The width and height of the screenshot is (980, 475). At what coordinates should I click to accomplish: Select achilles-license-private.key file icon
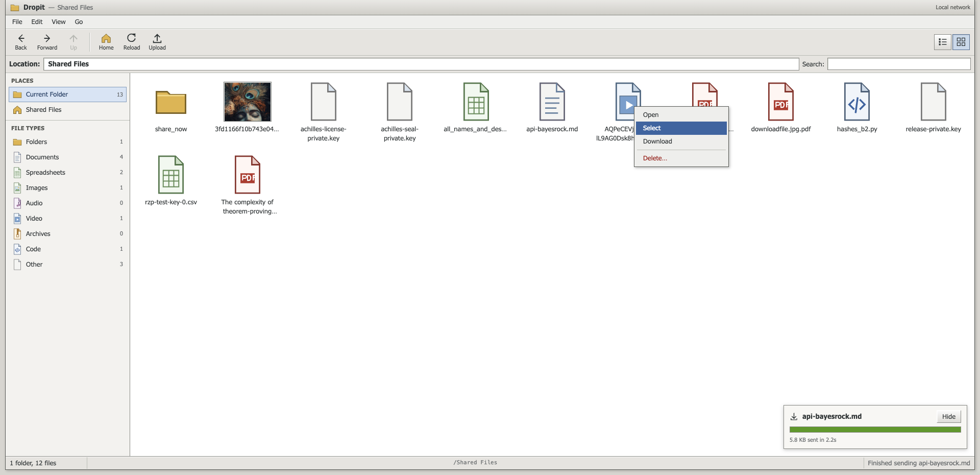click(x=324, y=102)
